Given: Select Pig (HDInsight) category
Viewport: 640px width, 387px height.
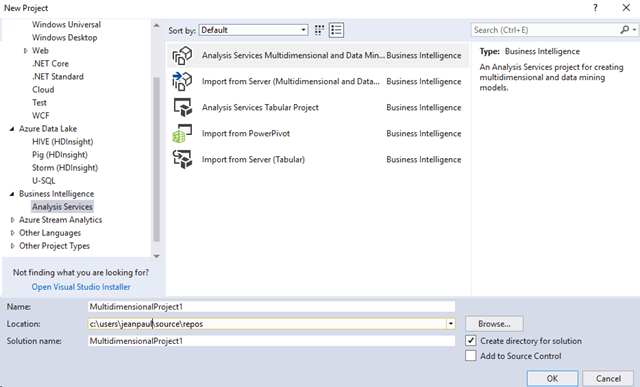Looking at the screenshot, I should click(60, 155).
